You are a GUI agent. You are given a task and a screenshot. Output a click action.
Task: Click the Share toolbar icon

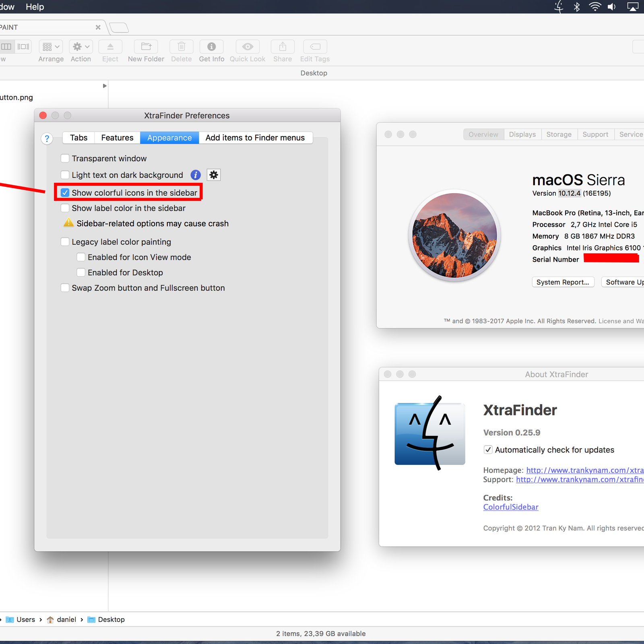point(283,47)
